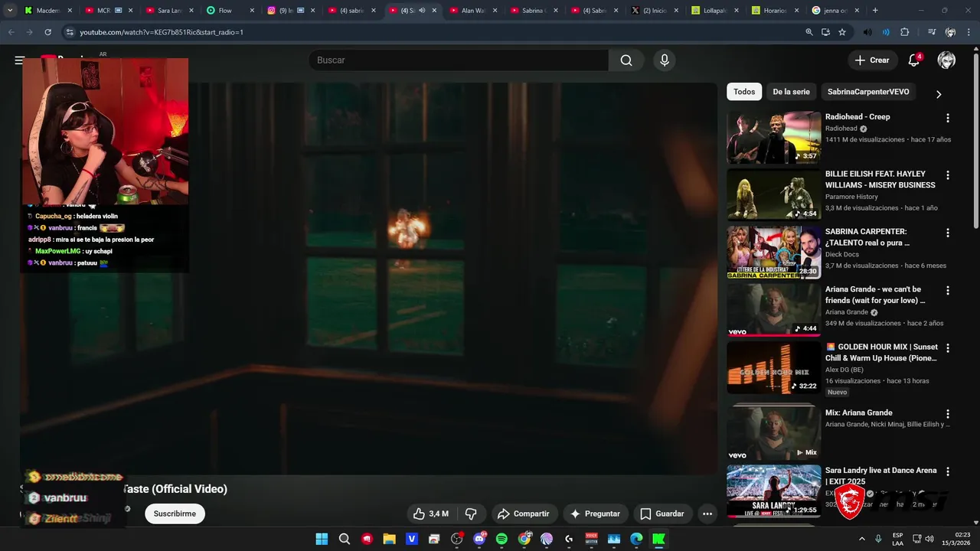980x551 pixels.
Task: Open Discord from the taskbar
Action: pyautogui.click(x=479, y=539)
